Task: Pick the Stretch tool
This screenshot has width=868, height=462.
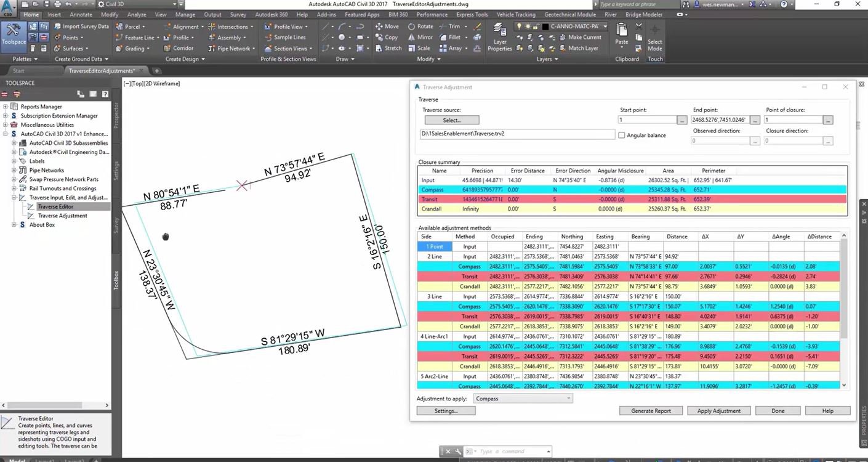Action: pos(388,48)
